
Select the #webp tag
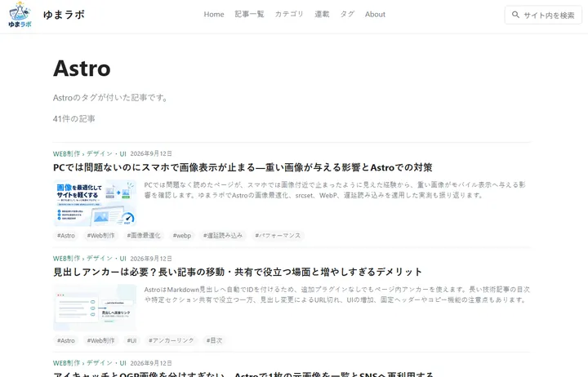coord(182,236)
